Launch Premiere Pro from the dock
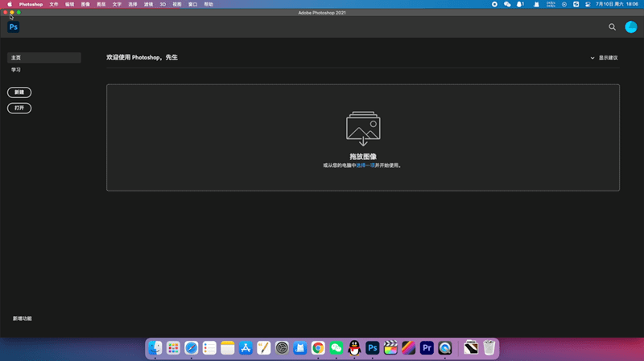Screen dimensions: 644x361 pyautogui.click(x=427, y=348)
